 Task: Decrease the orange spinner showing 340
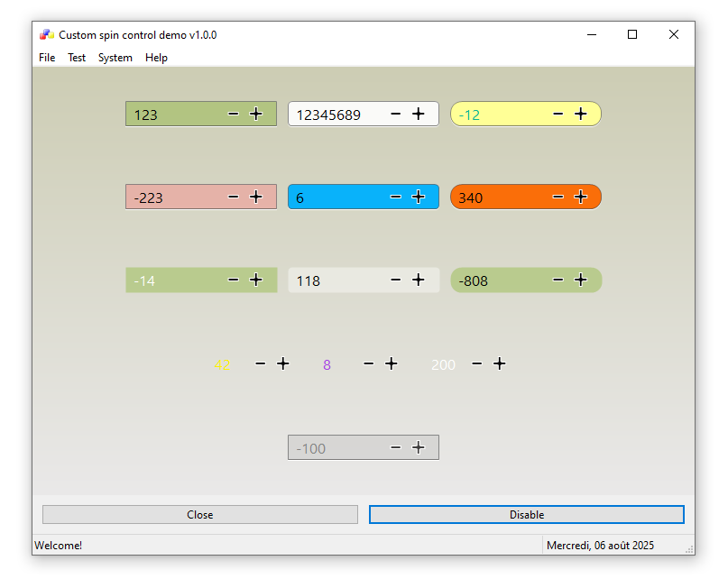pyautogui.click(x=558, y=197)
